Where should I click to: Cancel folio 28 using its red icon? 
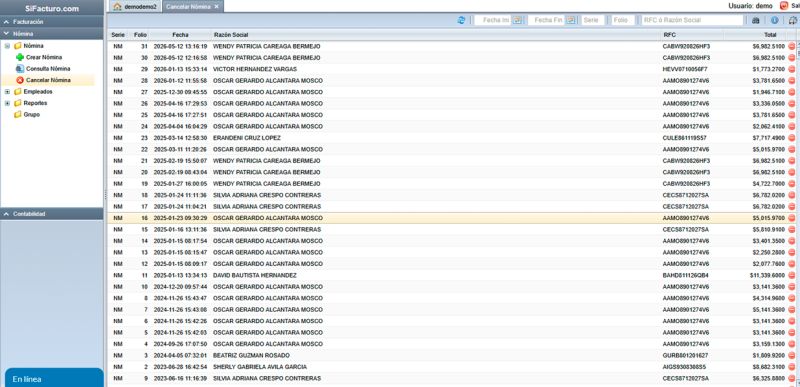pyautogui.click(x=791, y=81)
